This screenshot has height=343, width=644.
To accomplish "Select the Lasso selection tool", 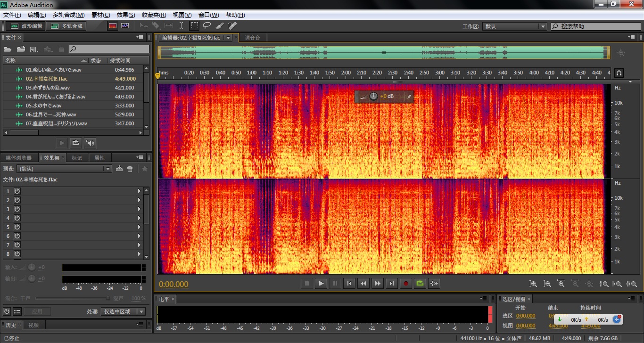I will coord(206,26).
